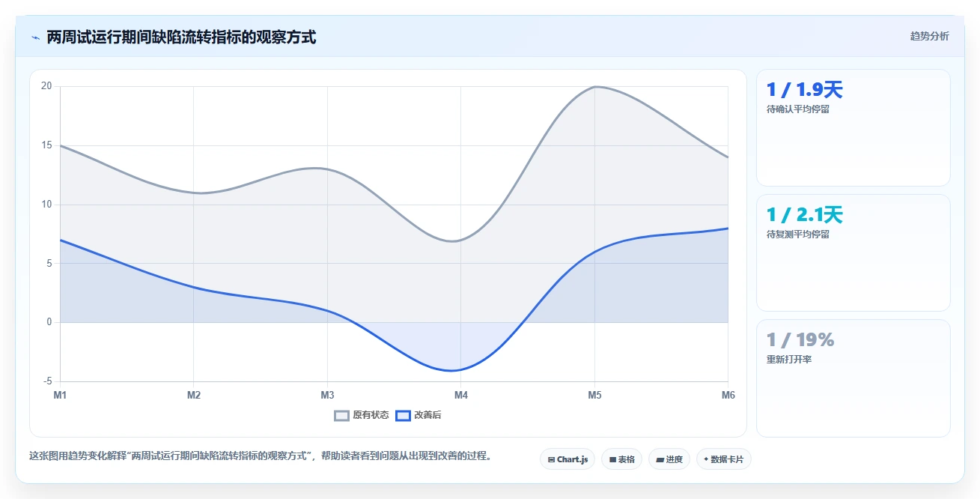This screenshot has width=980, height=499.
Task: Click the description sentence below the chart
Action: pyautogui.click(x=262, y=456)
